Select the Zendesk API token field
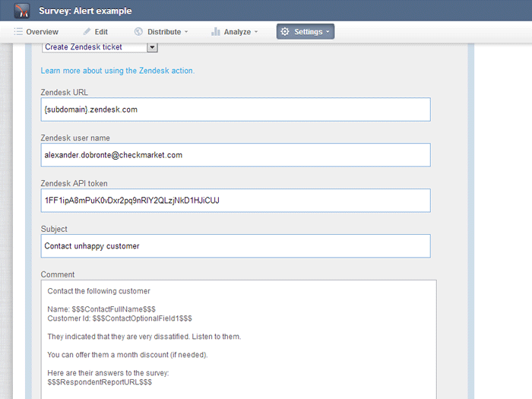This screenshot has width=532, height=399. (236, 201)
